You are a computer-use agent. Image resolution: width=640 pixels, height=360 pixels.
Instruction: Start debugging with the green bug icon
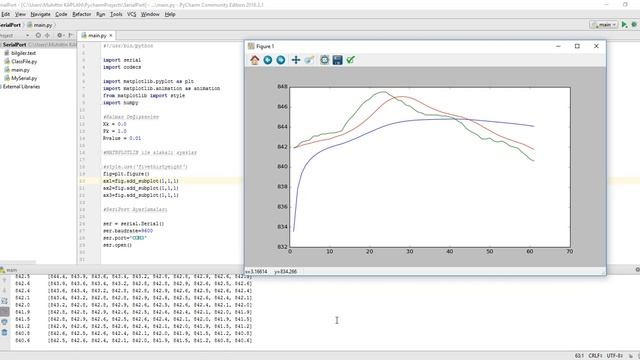click(634, 25)
